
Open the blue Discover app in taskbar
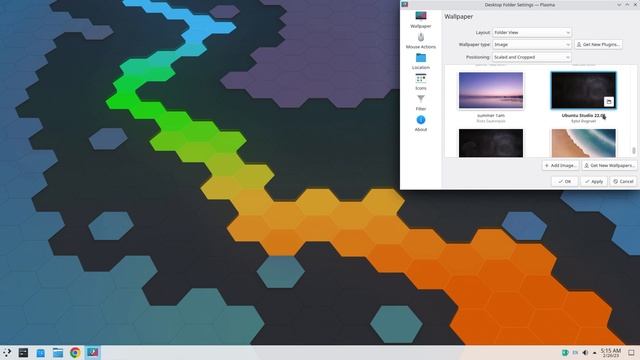point(41,353)
